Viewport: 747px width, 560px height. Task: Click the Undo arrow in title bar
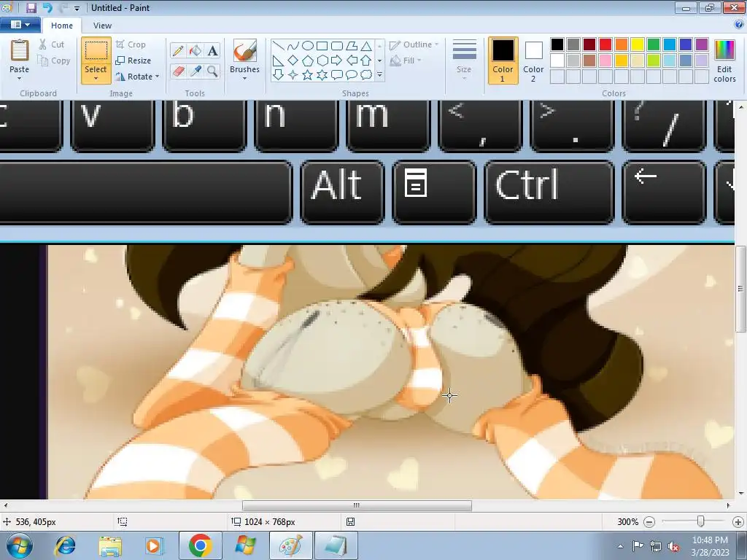[47, 7]
